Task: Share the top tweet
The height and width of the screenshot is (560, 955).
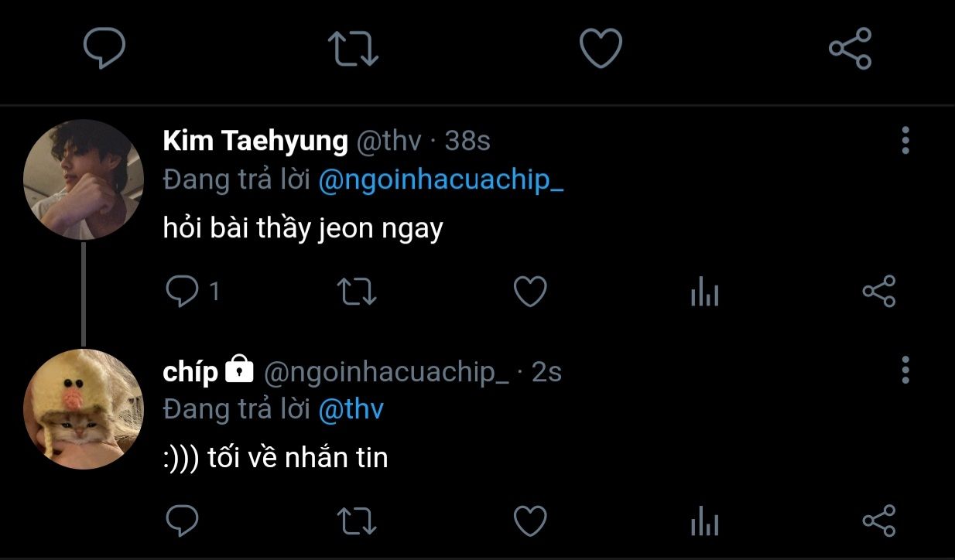Action: [x=850, y=48]
